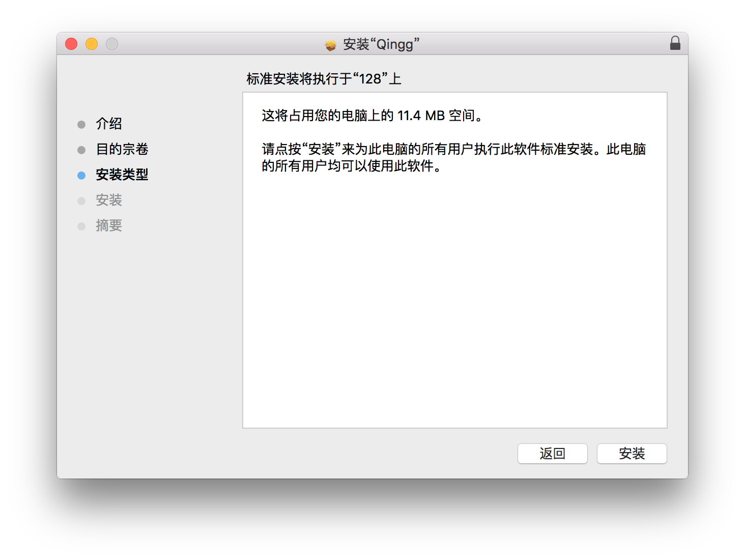Click the grey bullet beside 介绍

81,125
